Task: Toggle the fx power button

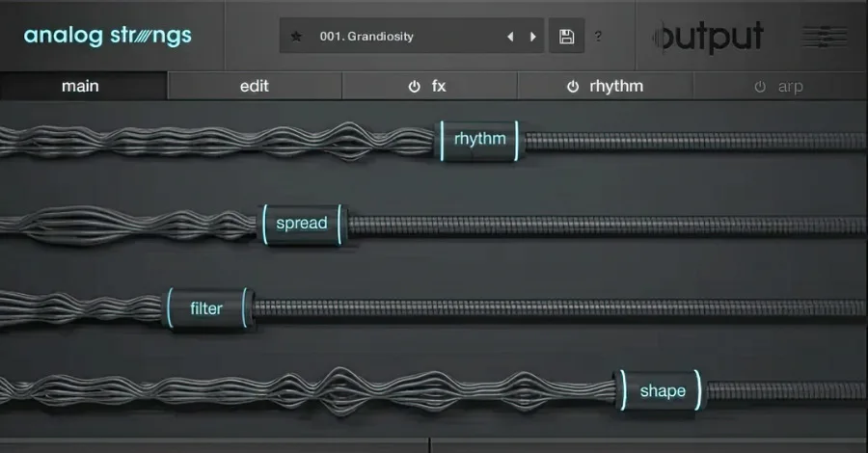Action: 414,87
